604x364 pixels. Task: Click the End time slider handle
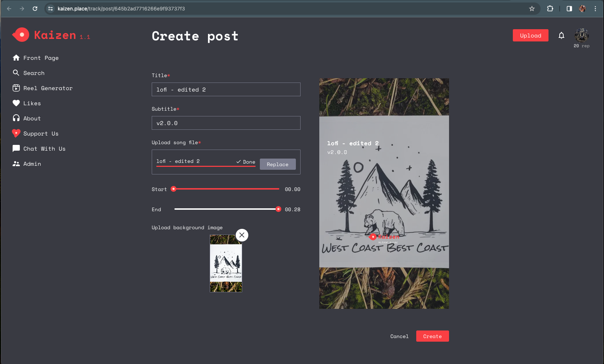(278, 209)
